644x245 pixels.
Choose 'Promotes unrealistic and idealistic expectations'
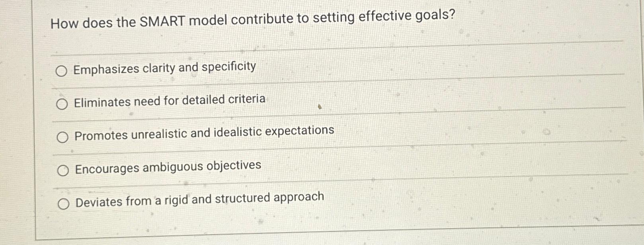62,137
